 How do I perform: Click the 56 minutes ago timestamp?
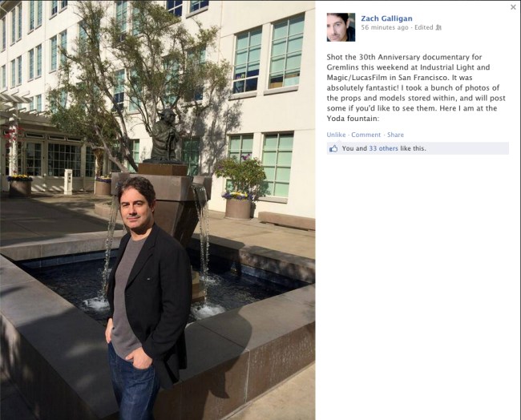point(385,27)
